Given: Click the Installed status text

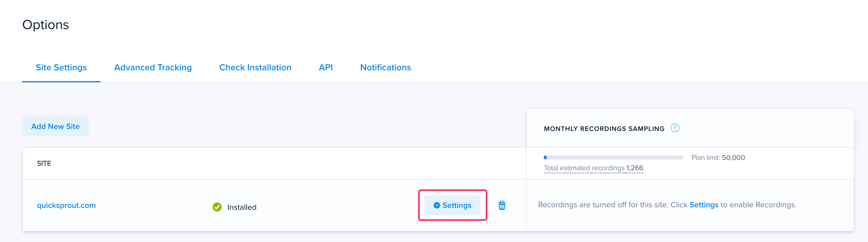Looking at the screenshot, I should (242, 207).
